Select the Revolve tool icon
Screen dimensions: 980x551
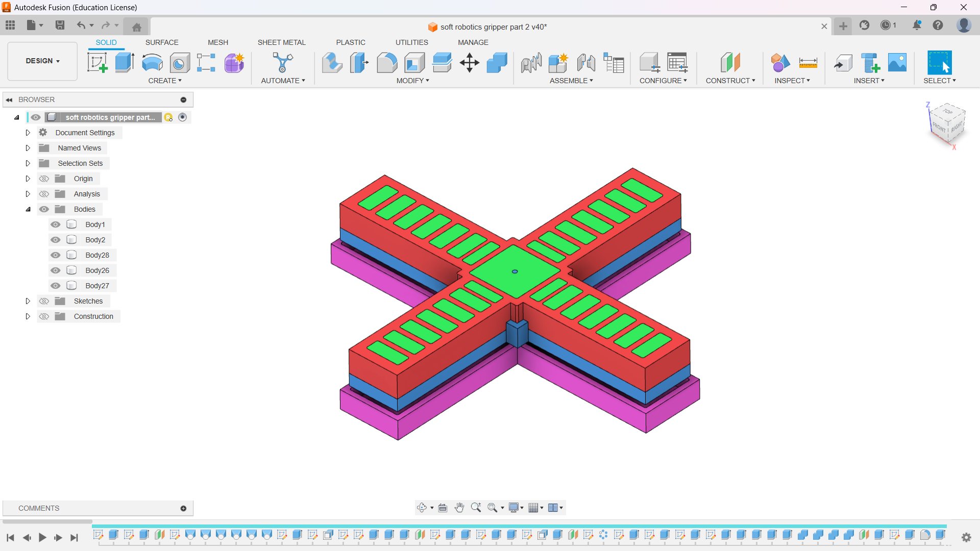pos(152,63)
